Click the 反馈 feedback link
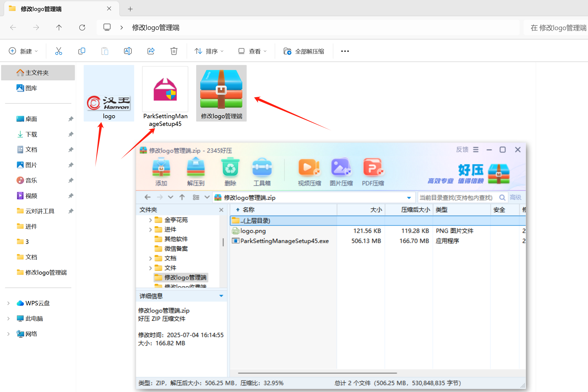Screen dimensions: 588x392 tap(462, 150)
